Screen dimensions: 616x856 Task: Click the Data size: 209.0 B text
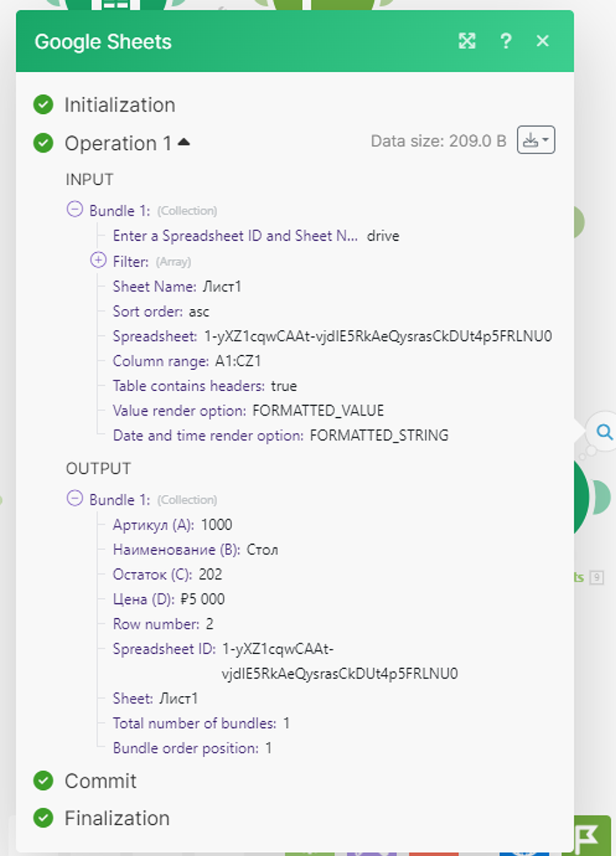click(439, 141)
